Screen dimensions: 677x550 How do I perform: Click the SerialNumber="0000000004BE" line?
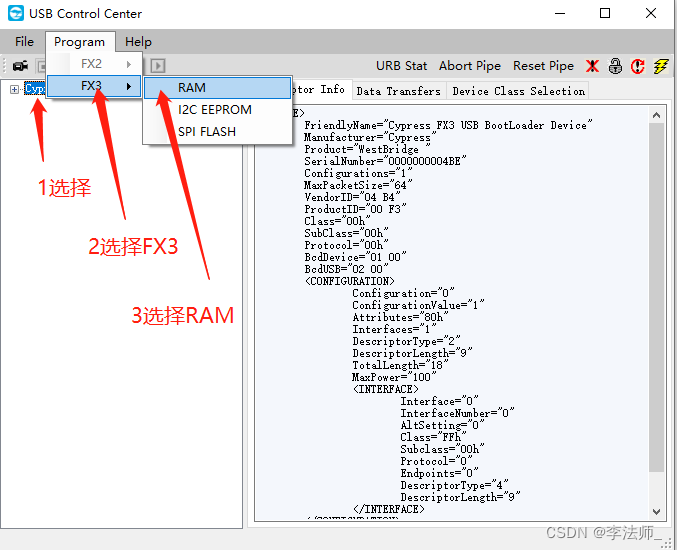385,161
